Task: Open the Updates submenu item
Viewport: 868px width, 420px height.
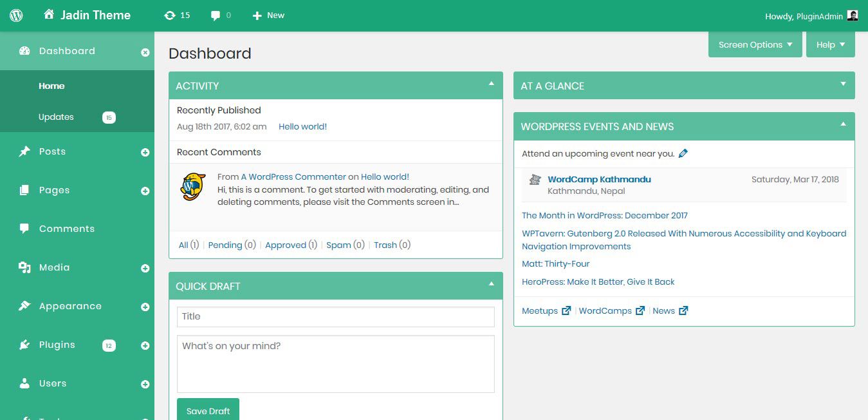Action: pos(56,117)
